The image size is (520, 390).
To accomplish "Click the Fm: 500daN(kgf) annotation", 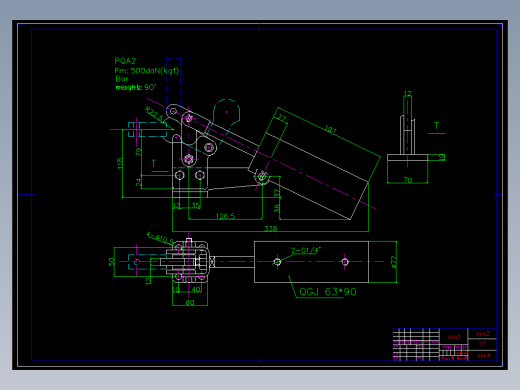I will point(147,71).
